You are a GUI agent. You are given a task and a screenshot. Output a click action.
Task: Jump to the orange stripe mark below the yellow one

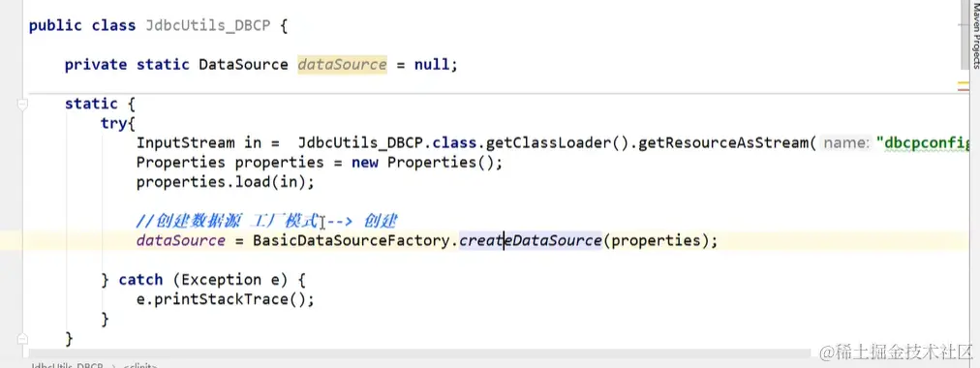[x=964, y=91]
